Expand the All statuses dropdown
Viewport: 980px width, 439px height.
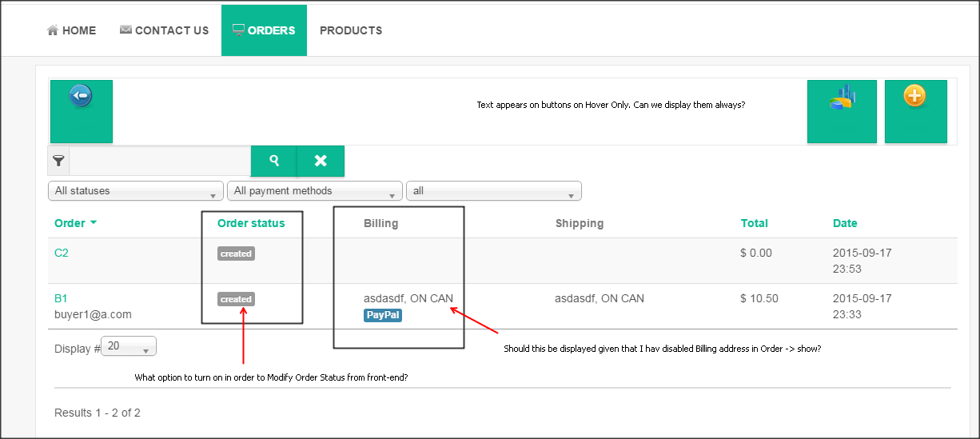[x=136, y=191]
